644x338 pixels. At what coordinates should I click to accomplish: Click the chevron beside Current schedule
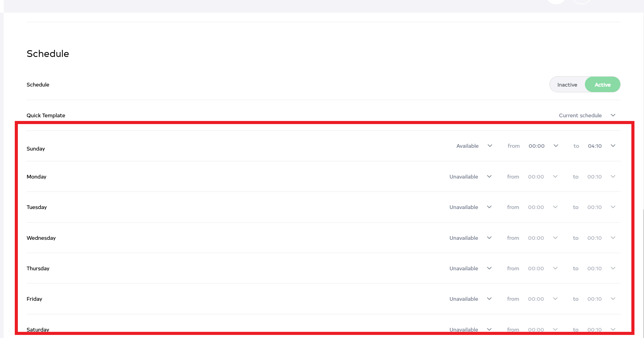613,115
